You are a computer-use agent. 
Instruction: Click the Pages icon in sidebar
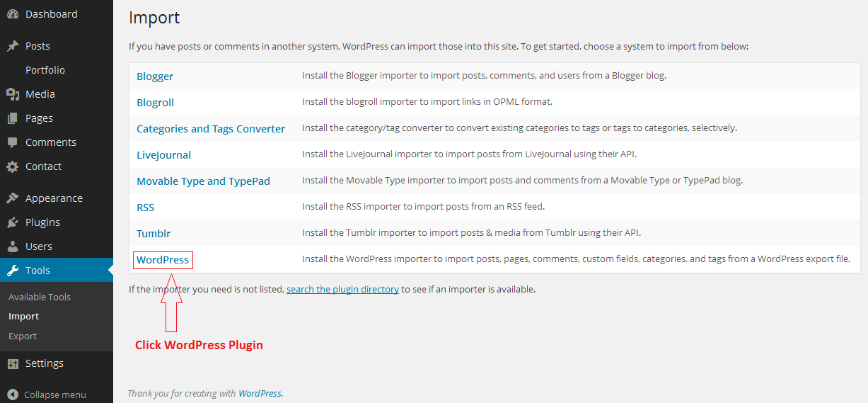12,118
